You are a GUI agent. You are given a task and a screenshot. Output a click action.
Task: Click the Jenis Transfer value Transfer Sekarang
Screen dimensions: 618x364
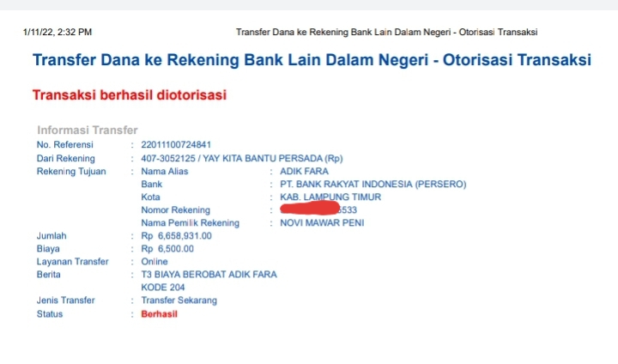[179, 300]
